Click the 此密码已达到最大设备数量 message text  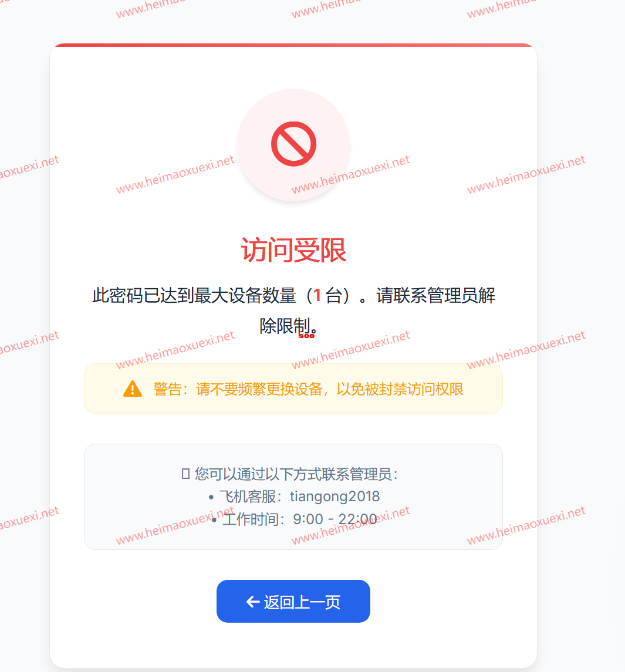[194, 295]
